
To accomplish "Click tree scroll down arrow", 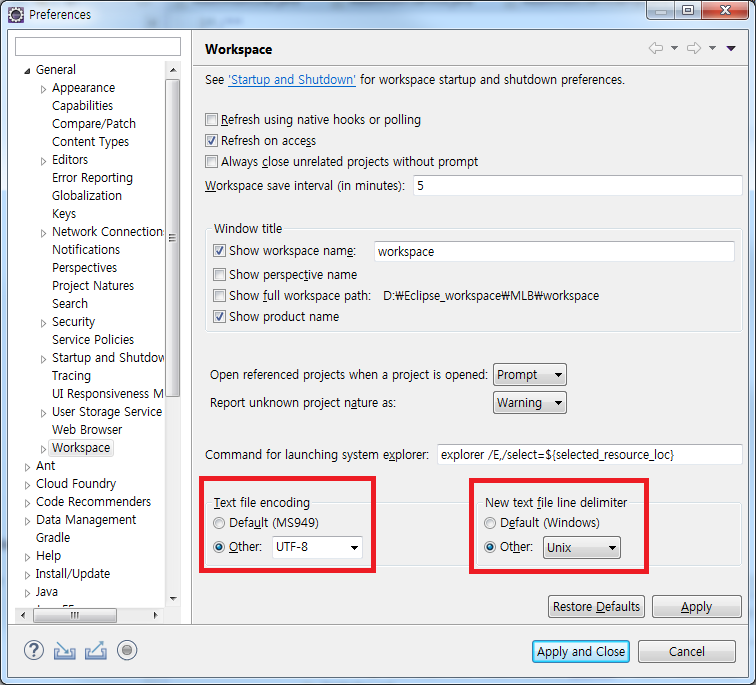I will (x=173, y=598).
